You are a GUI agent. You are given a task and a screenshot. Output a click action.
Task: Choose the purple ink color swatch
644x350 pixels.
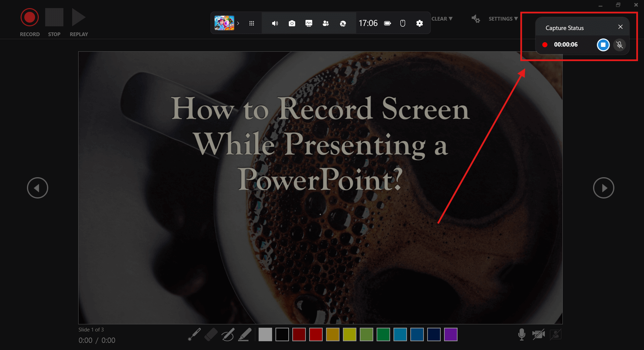(451, 334)
